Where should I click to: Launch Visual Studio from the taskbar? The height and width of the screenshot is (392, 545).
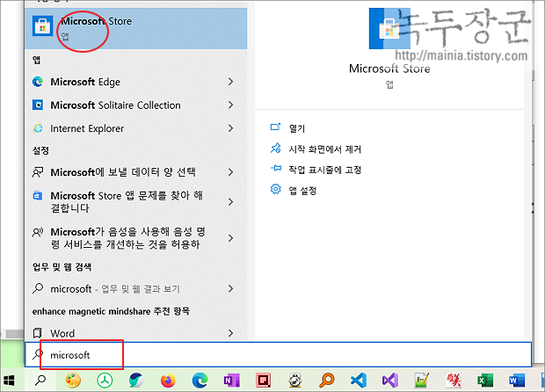(390, 381)
